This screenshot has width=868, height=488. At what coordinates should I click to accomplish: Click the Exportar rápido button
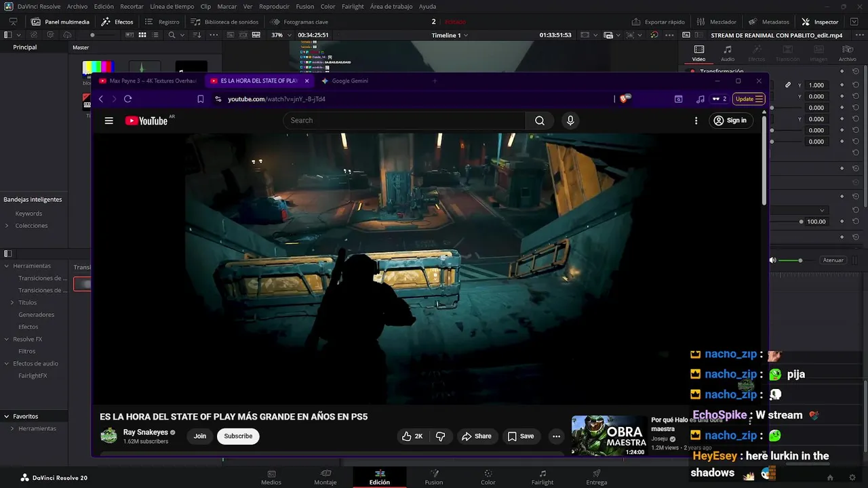pyautogui.click(x=658, y=22)
